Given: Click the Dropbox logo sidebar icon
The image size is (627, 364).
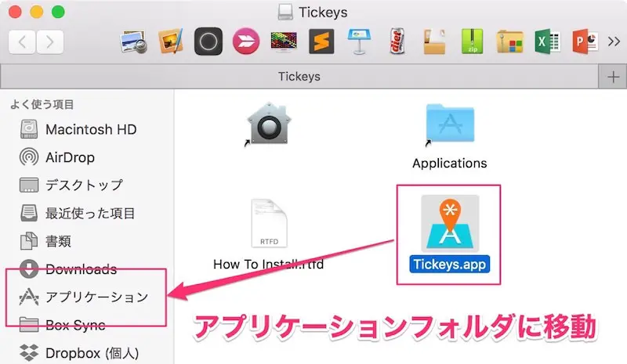Looking at the screenshot, I should pos(29,352).
